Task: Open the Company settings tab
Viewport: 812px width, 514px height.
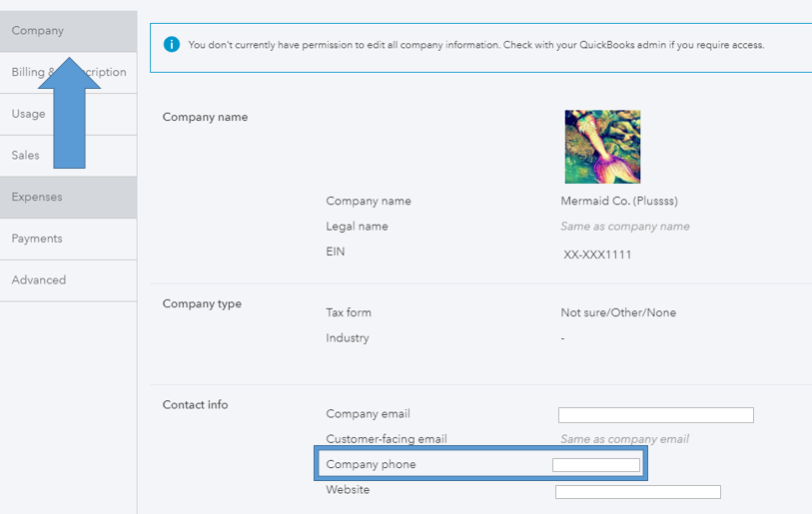Action: [38, 31]
